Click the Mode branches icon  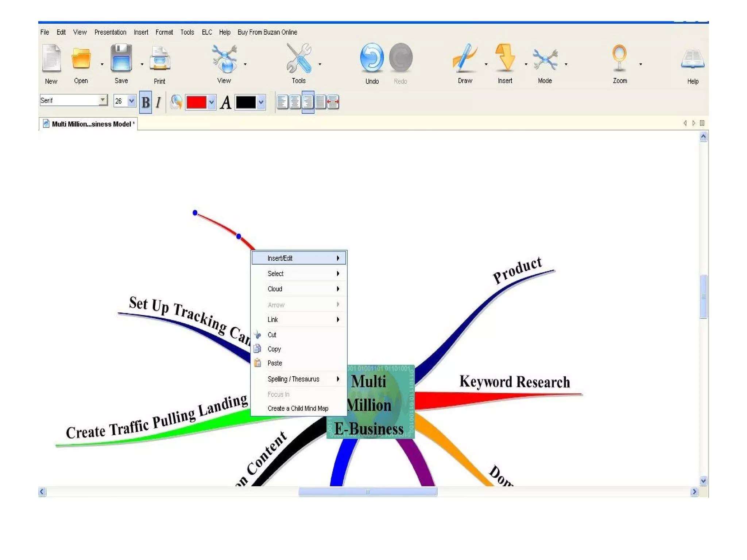coord(545,59)
